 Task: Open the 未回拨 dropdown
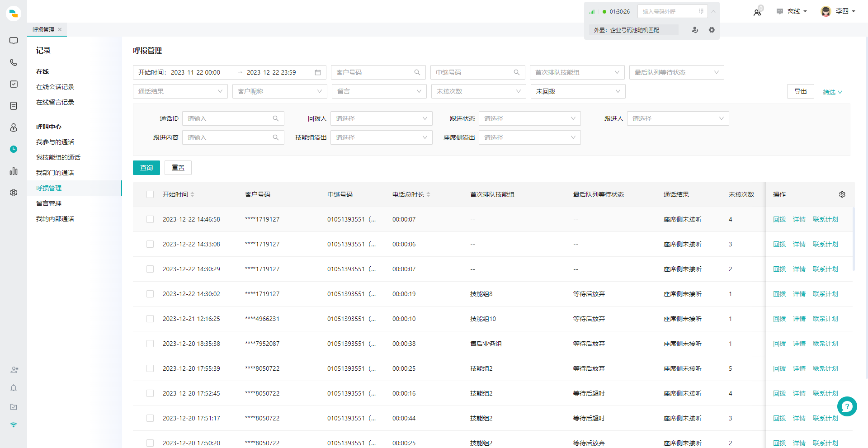click(x=578, y=91)
